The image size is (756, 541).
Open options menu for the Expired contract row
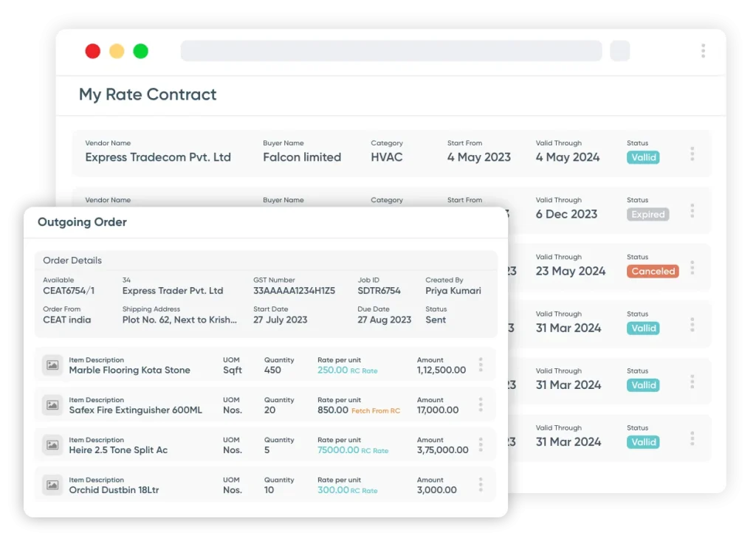[x=692, y=210]
